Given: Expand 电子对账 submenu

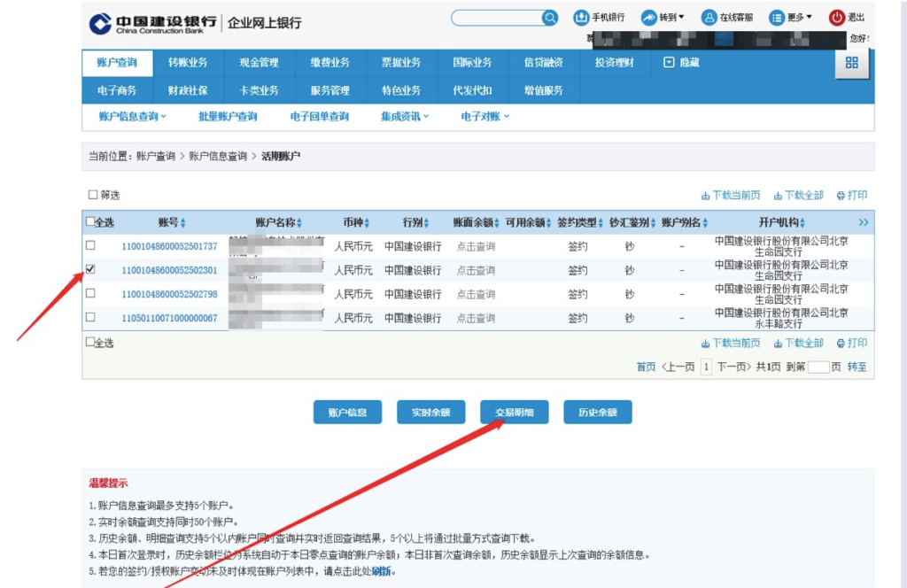Looking at the screenshot, I should (x=485, y=116).
